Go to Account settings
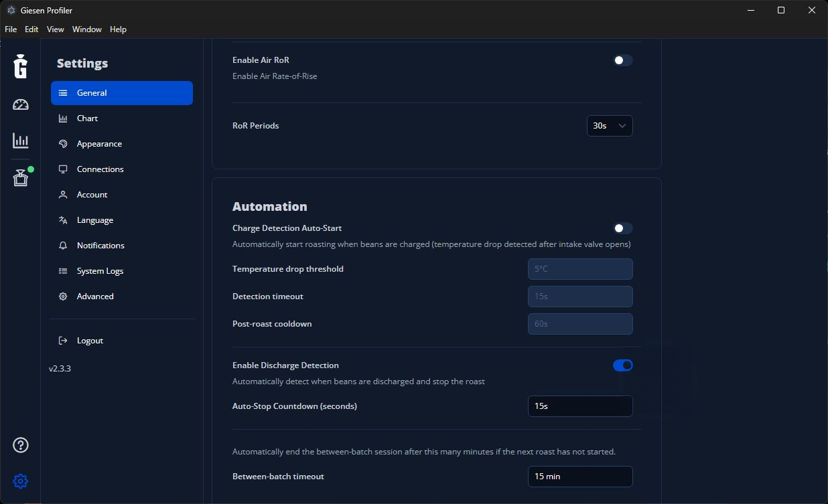Screen dimensions: 828x504 [122, 195]
